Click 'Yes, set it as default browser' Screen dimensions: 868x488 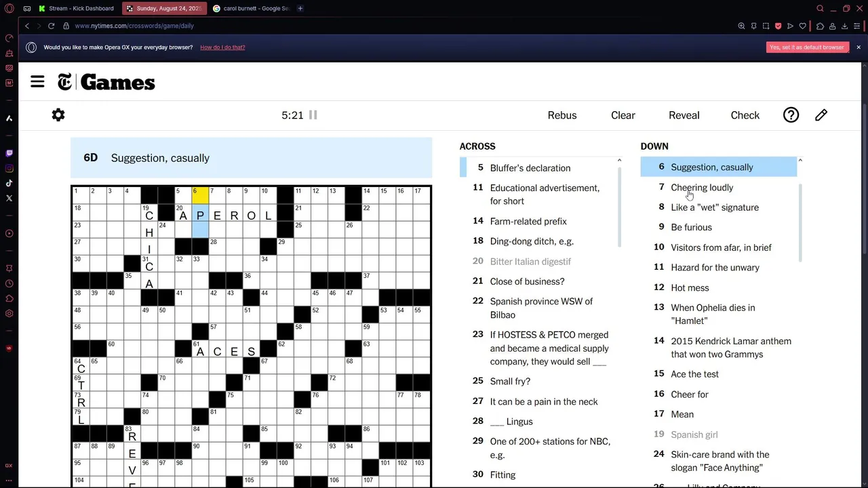click(807, 47)
